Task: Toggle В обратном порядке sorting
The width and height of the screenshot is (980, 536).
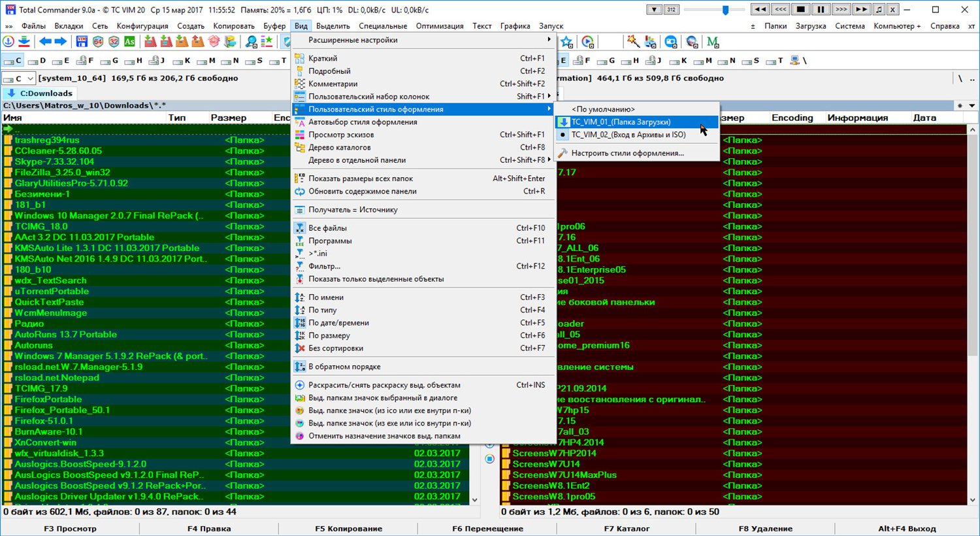Action: (x=423, y=367)
